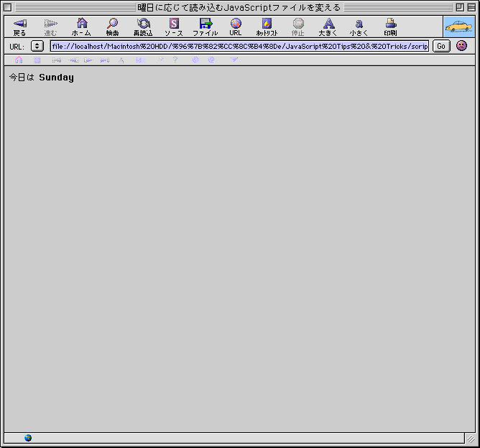480x448 pixels.
Task: View page source with ソース icon
Action: click(174, 27)
